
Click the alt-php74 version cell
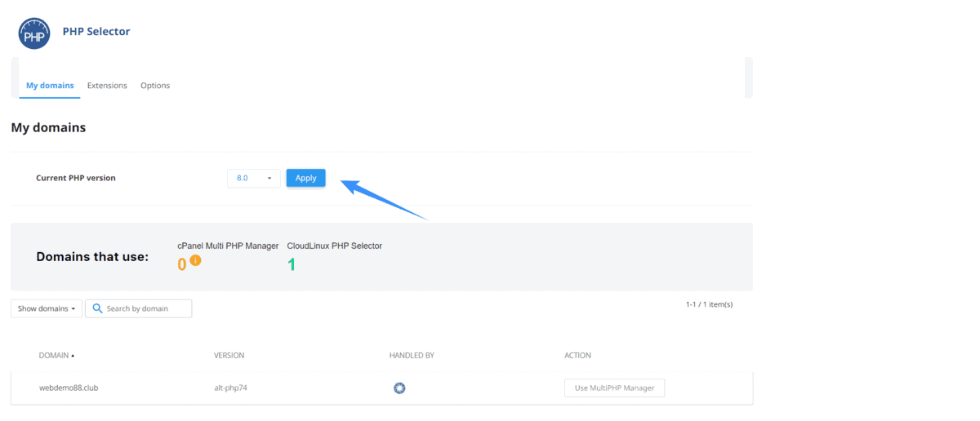point(230,388)
